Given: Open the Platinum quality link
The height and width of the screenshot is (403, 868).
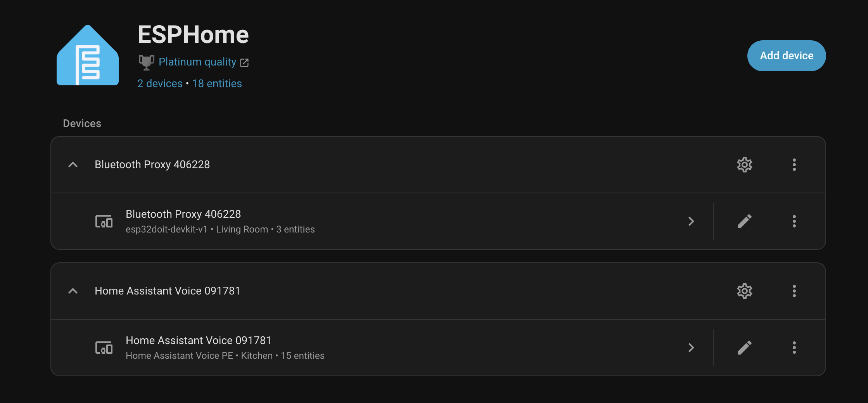Looking at the screenshot, I should click(x=197, y=62).
